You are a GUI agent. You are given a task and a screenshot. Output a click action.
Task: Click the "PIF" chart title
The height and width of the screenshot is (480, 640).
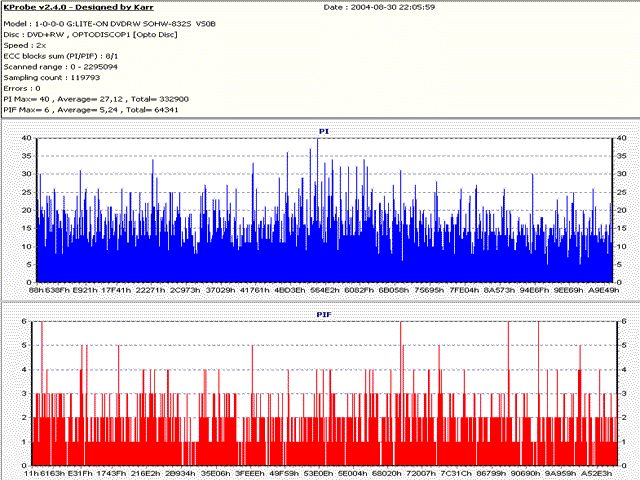point(324,315)
